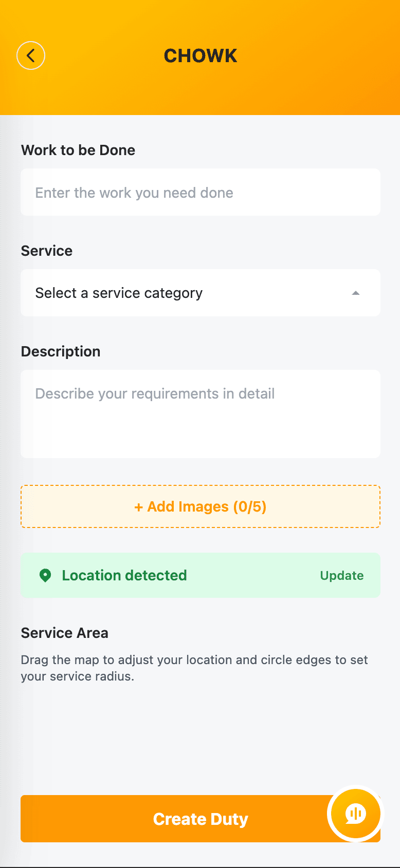Click the green location pin icon

45,575
